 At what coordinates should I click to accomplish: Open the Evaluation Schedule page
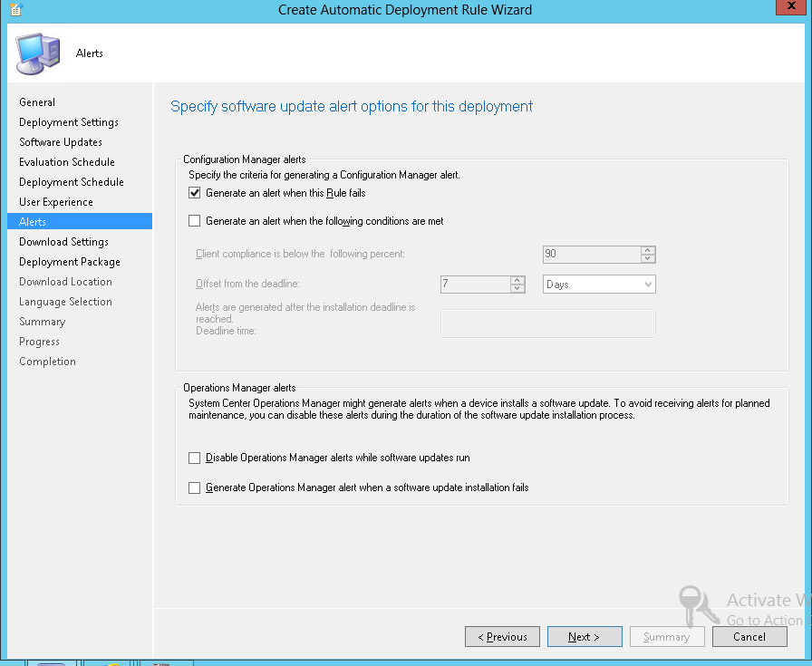67,162
